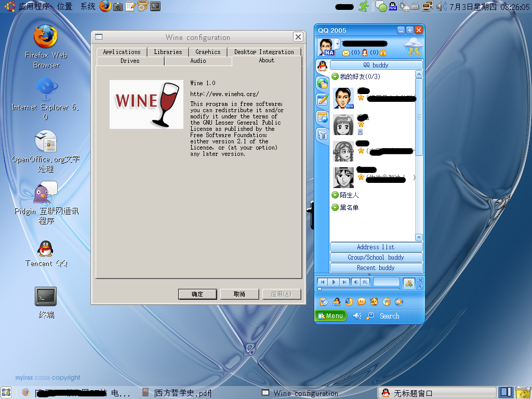Click the 取消 cancel button
This screenshot has height=399, width=532.
pyautogui.click(x=240, y=294)
